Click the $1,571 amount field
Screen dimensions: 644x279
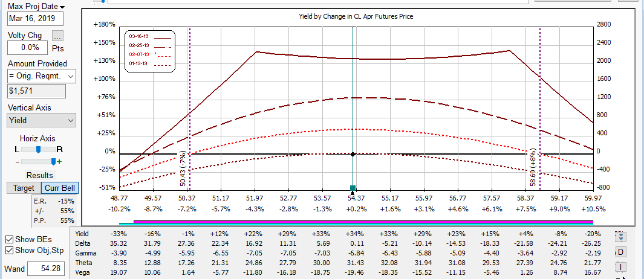pyautogui.click(x=36, y=91)
